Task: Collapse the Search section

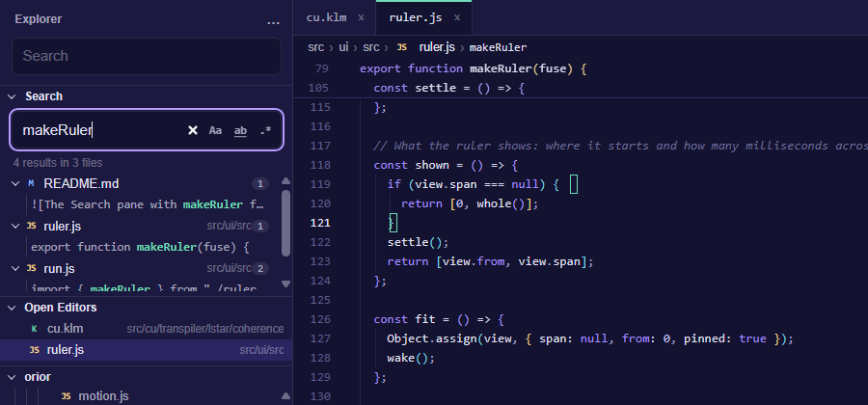Action: 12,96
